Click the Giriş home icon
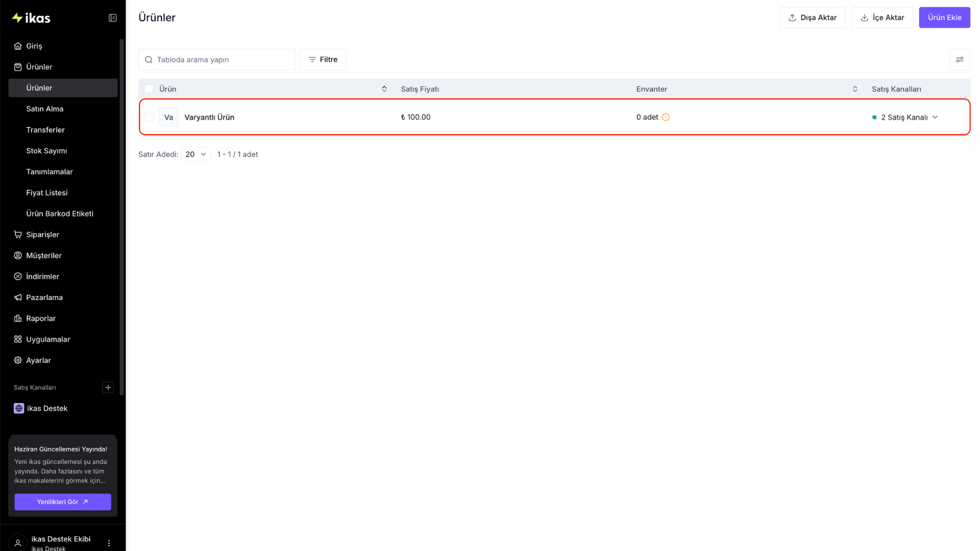980x551 pixels. coord(18,46)
